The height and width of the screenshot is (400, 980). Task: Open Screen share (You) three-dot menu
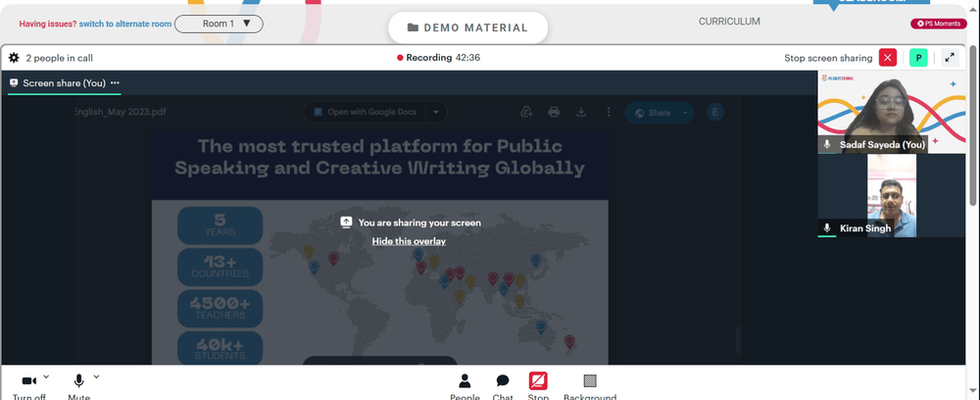tap(115, 82)
